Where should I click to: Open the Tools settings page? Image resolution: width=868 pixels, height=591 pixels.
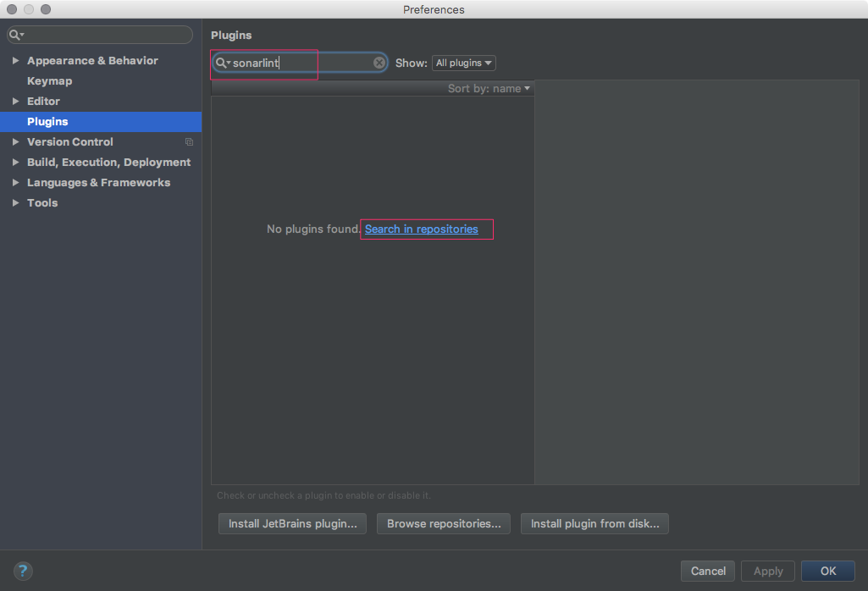(42, 203)
